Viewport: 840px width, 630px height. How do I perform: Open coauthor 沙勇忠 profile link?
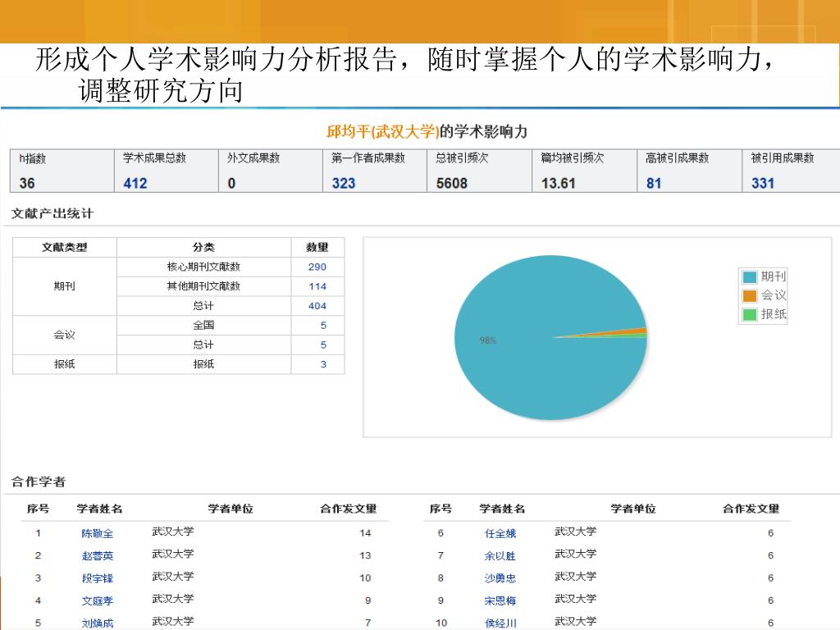coord(500,578)
